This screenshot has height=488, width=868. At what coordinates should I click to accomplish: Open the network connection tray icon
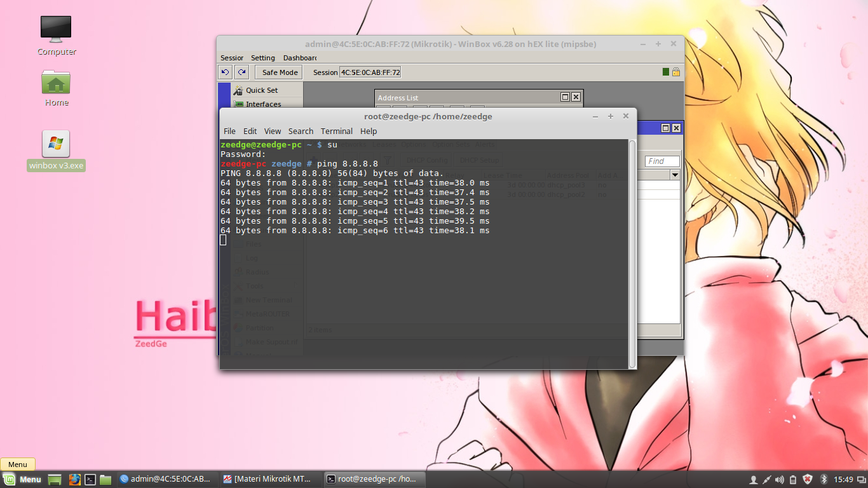(767, 480)
